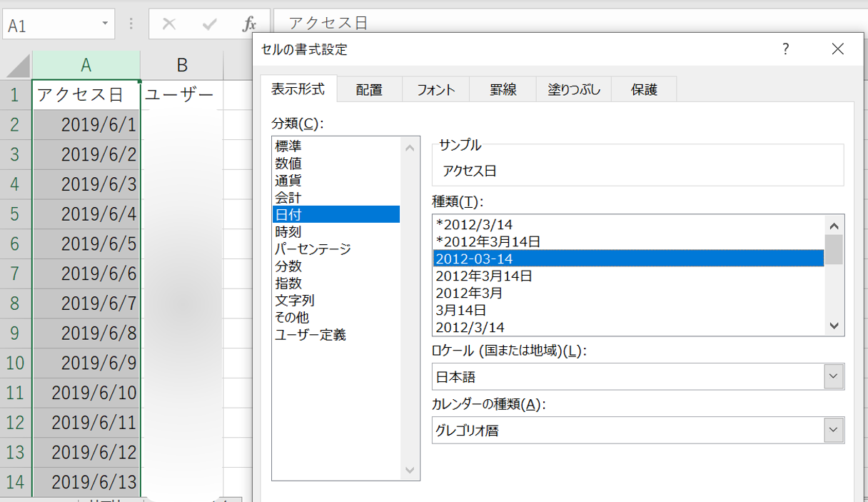Open the フォント tab

pyautogui.click(x=435, y=90)
